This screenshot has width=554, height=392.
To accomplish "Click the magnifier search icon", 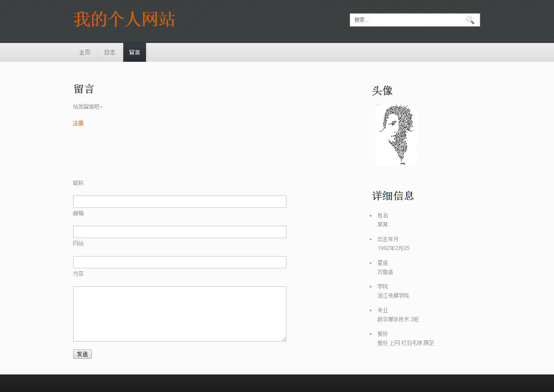I will click(470, 20).
